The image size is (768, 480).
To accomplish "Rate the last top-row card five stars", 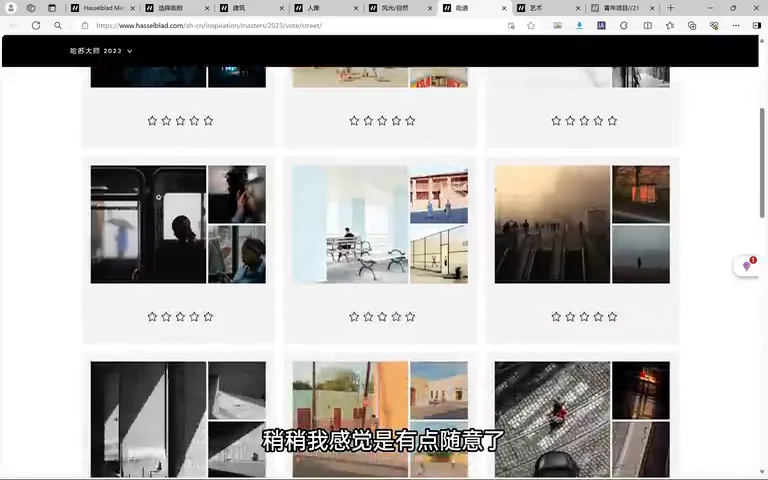I will tap(612, 120).
